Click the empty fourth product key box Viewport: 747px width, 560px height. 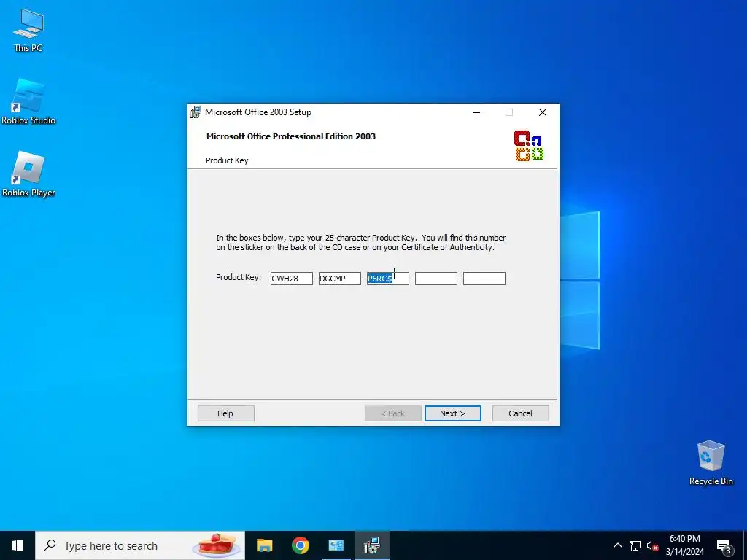[x=436, y=279]
